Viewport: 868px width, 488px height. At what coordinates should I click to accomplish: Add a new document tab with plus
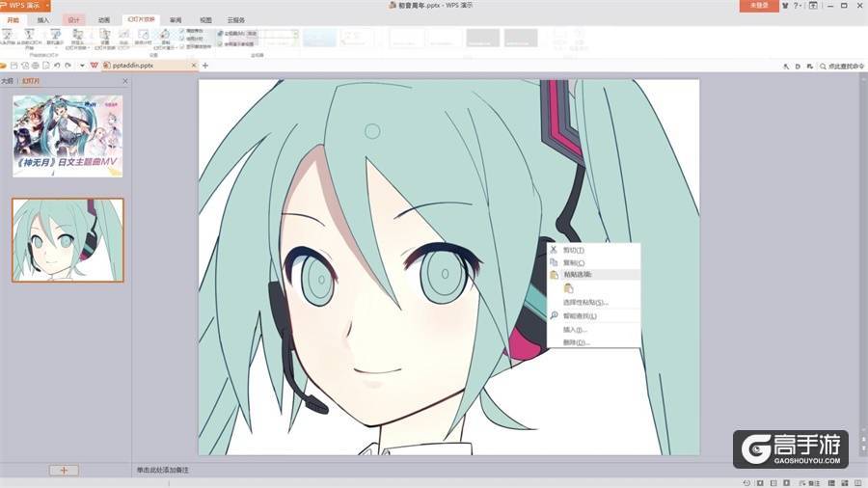205,66
